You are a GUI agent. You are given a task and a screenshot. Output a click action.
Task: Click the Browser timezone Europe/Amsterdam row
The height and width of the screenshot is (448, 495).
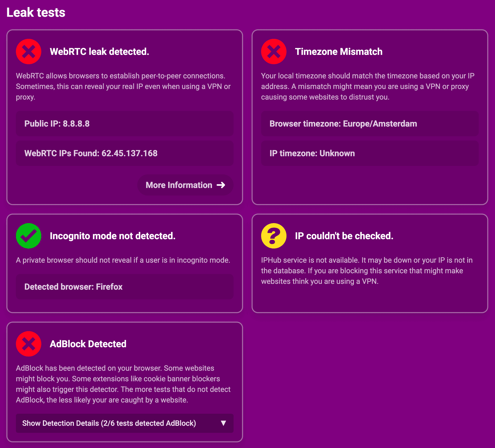pyautogui.click(x=370, y=124)
